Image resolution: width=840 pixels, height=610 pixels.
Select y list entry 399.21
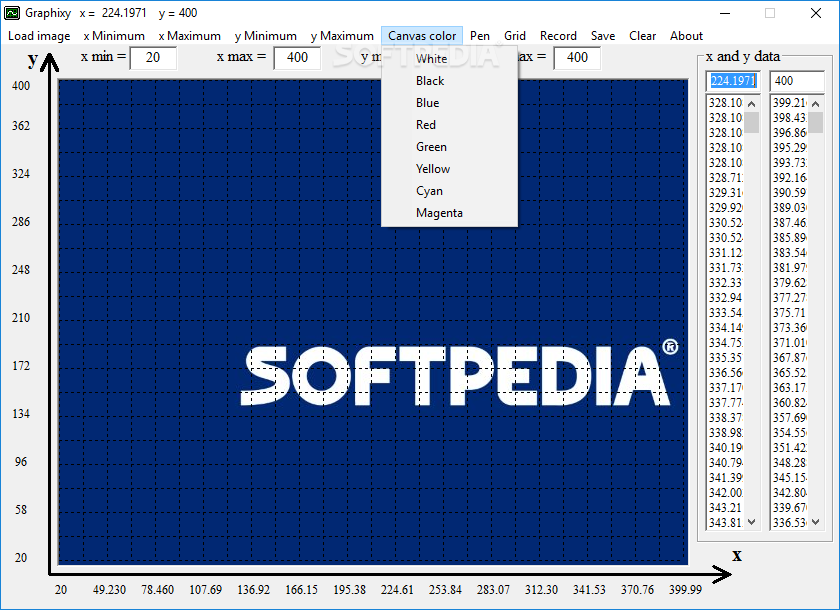790,103
